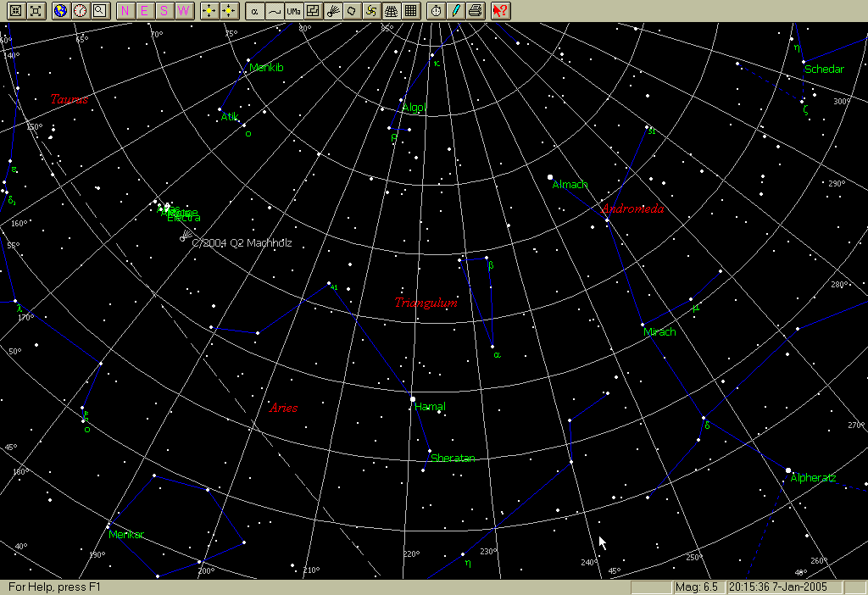Click the Triangulum constellation name

[x=426, y=303]
